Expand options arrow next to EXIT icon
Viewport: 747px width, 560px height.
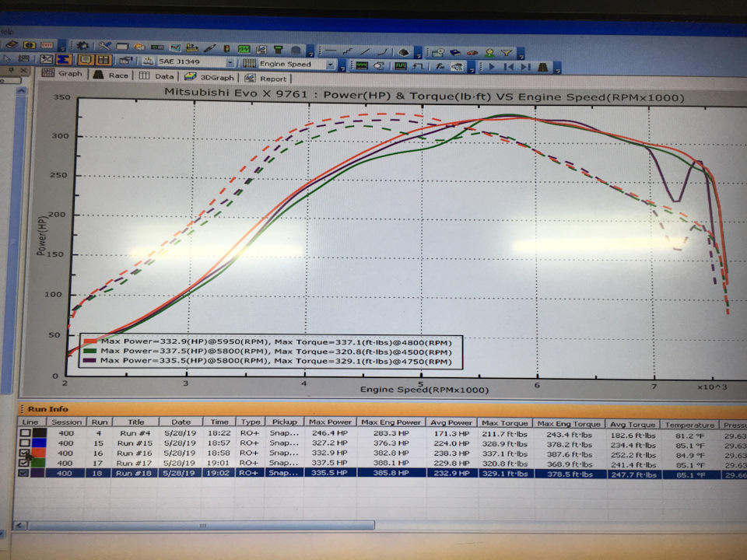(62, 47)
